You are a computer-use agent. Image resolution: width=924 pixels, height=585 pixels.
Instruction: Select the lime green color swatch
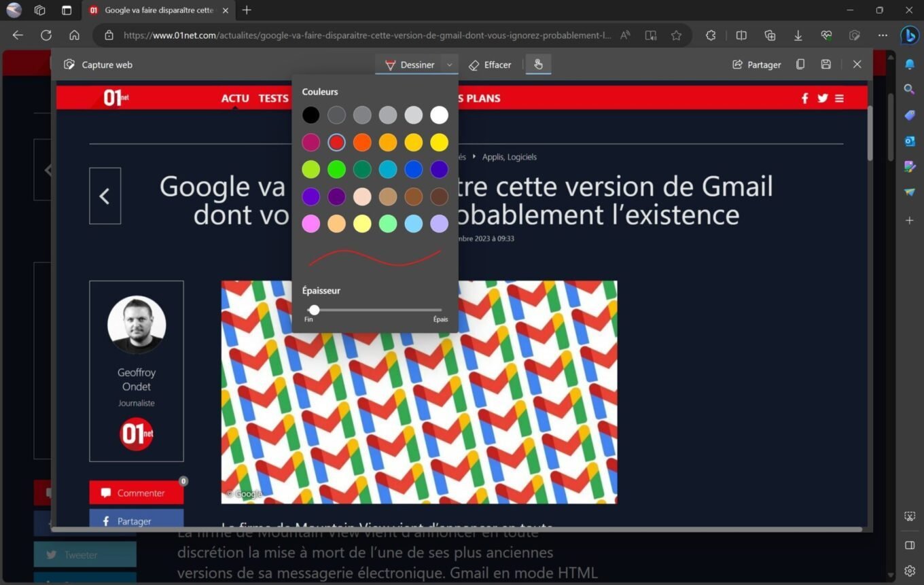click(x=310, y=169)
